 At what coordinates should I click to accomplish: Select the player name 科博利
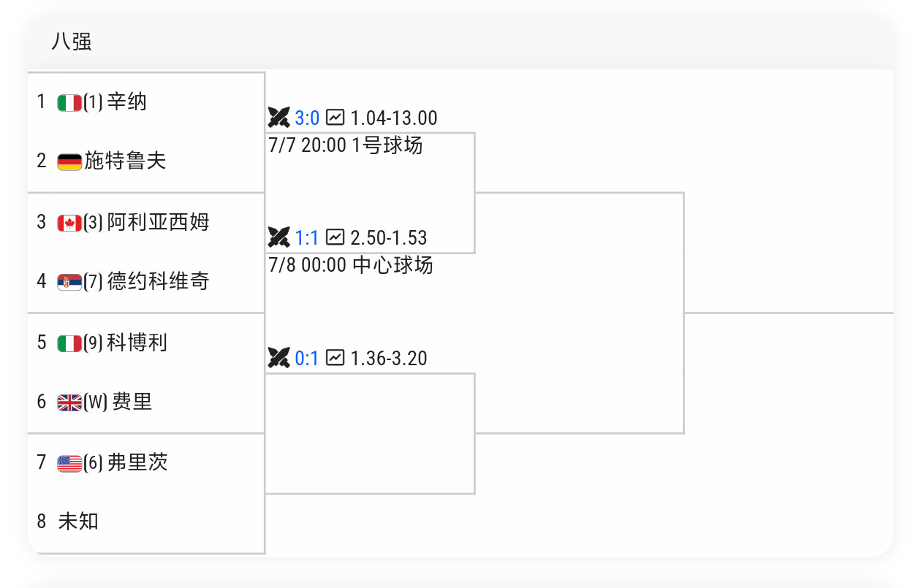click(137, 342)
